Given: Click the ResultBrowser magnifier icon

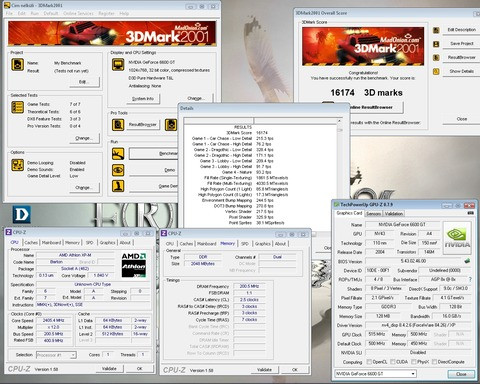Looking at the screenshot, I should (x=118, y=125).
